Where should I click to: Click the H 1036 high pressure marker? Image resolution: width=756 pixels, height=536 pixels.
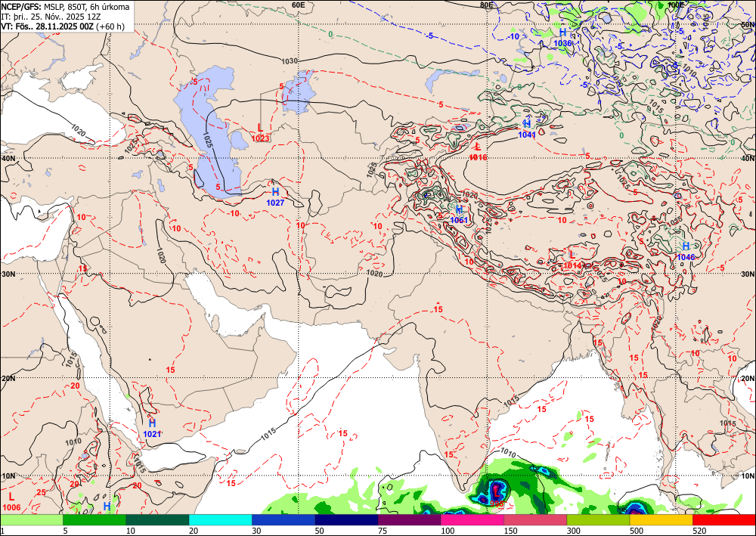coord(562,37)
